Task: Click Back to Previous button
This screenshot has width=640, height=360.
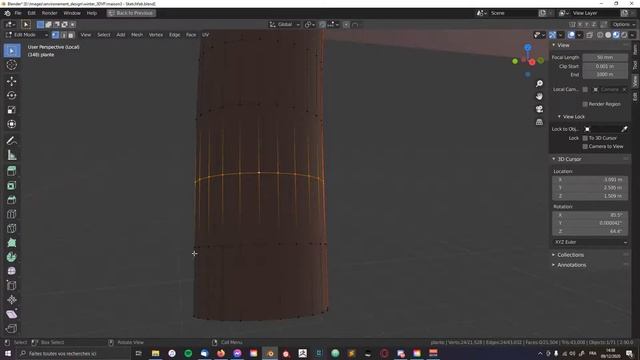Action: tap(131, 13)
